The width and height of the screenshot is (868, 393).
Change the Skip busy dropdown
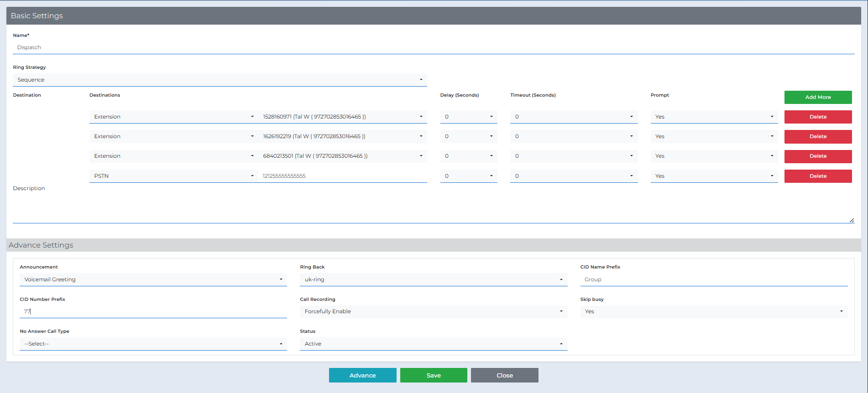[x=714, y=311]
